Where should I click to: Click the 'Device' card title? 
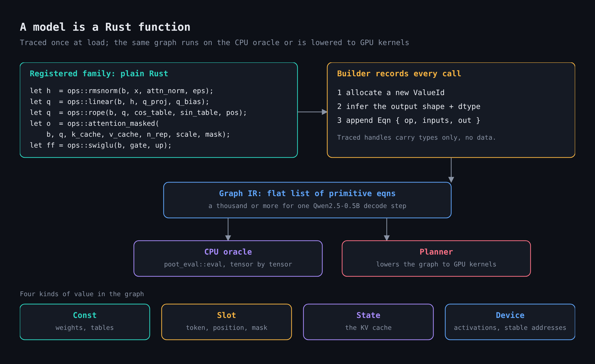510,315
